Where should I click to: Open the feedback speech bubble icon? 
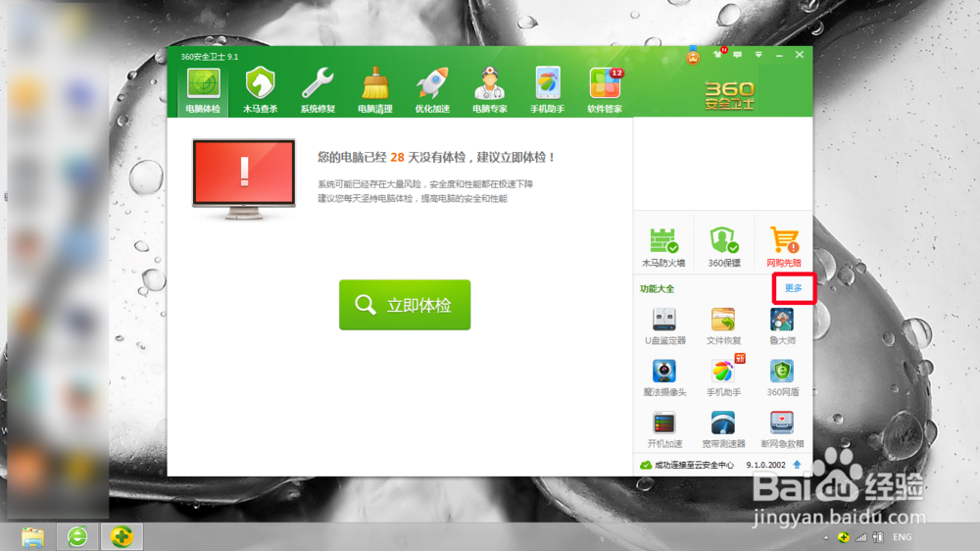(x=738, y=55)
